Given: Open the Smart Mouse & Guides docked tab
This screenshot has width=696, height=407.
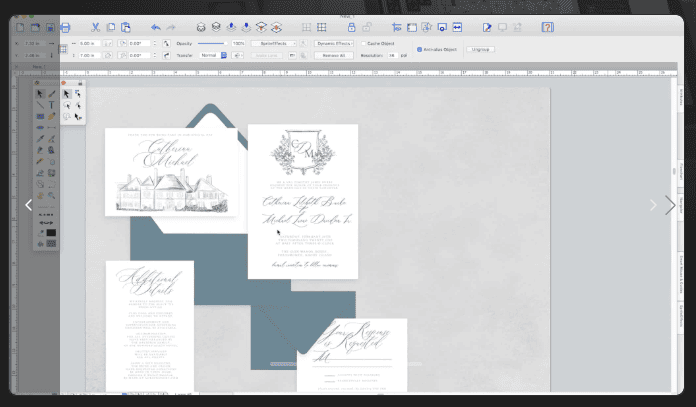Looking at the screenshot, I should 680,274.
